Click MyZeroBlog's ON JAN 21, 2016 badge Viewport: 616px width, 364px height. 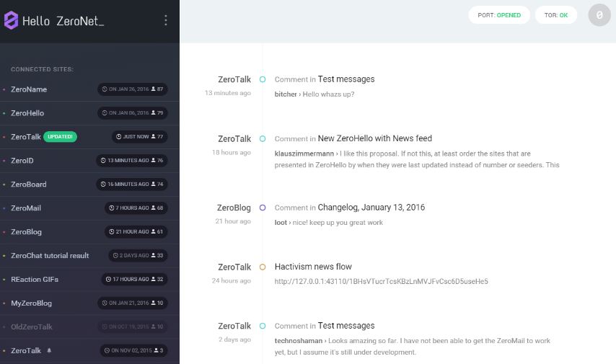[133, 303]
